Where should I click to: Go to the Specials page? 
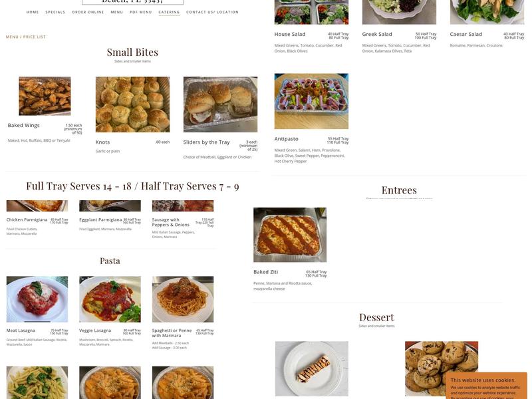click(x=55, y=12)
